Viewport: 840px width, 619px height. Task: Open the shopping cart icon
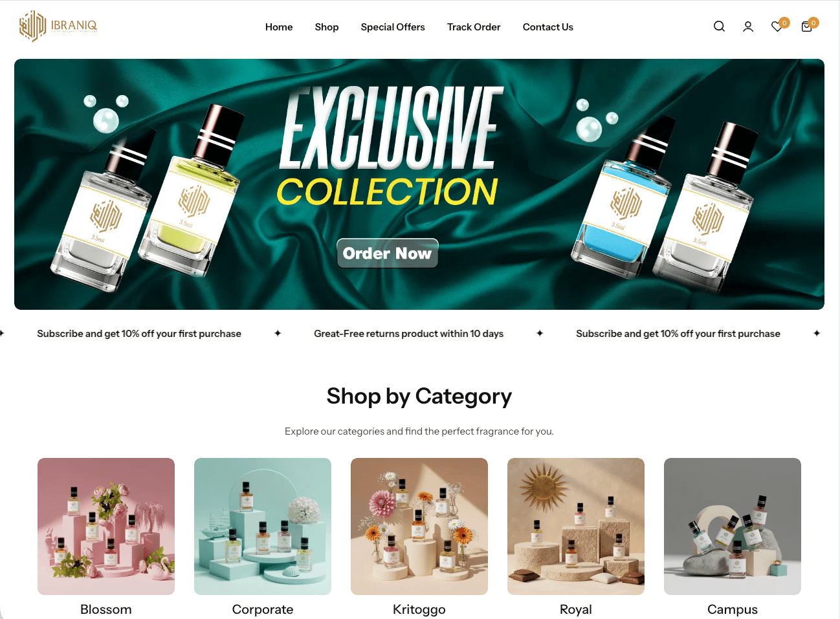coord(806,27)
